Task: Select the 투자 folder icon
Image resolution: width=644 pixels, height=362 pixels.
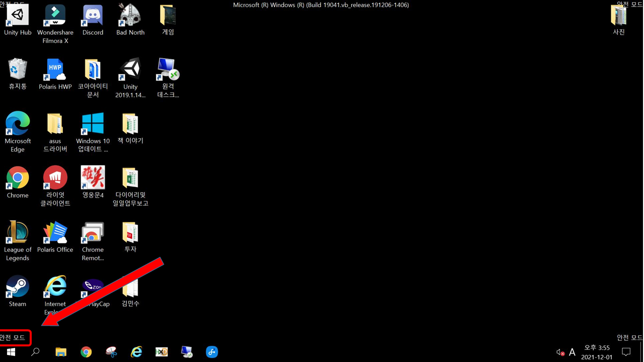Action: (130, 237)
